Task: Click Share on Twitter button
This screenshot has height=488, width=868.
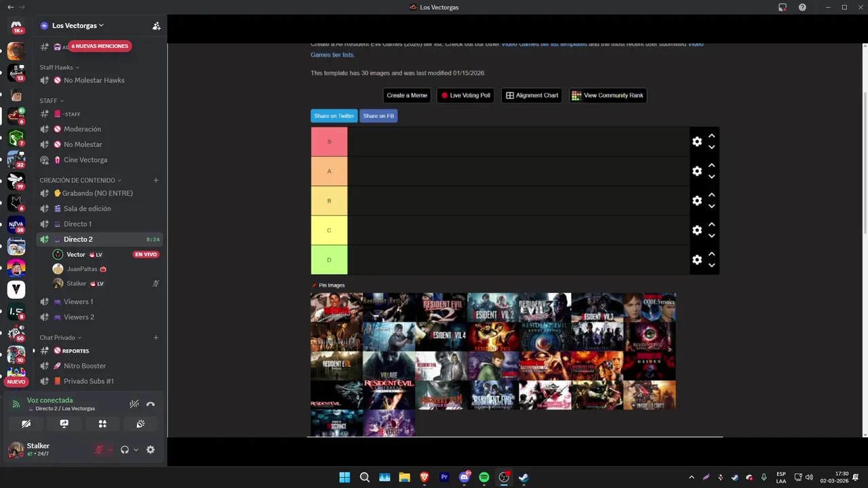Action: 334,116
